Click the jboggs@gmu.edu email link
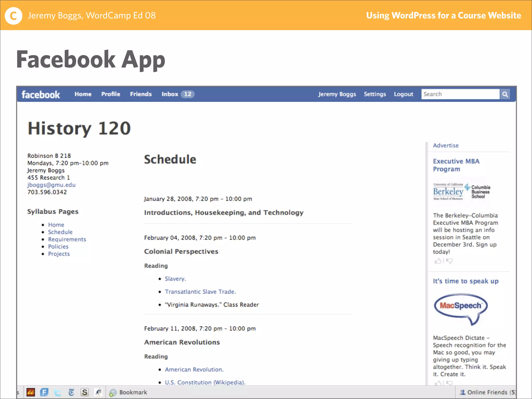The width and height of the screenshot is (532, 399). click(x=51, y=185)
